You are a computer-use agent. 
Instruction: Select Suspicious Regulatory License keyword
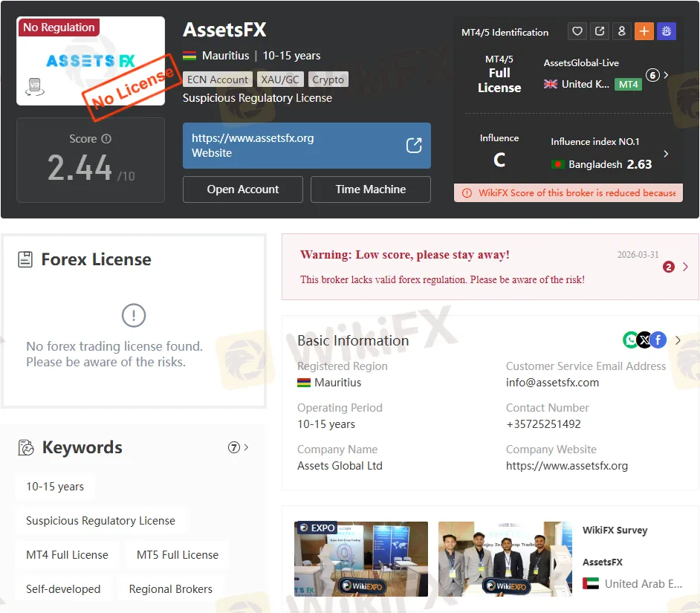(100, 521)
